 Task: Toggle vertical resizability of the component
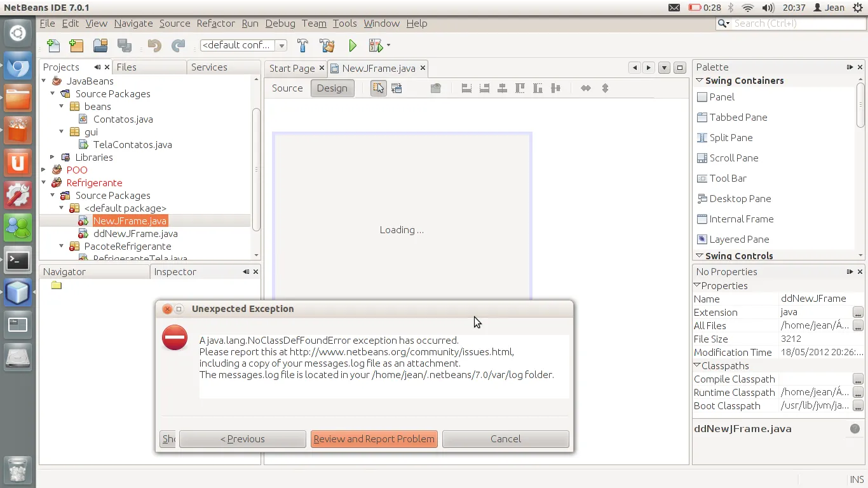(605, 88)
